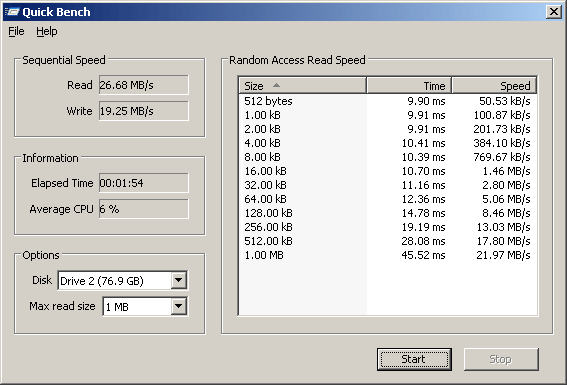
Task: Select the 1.00 MB row
Action: [388, 255]
